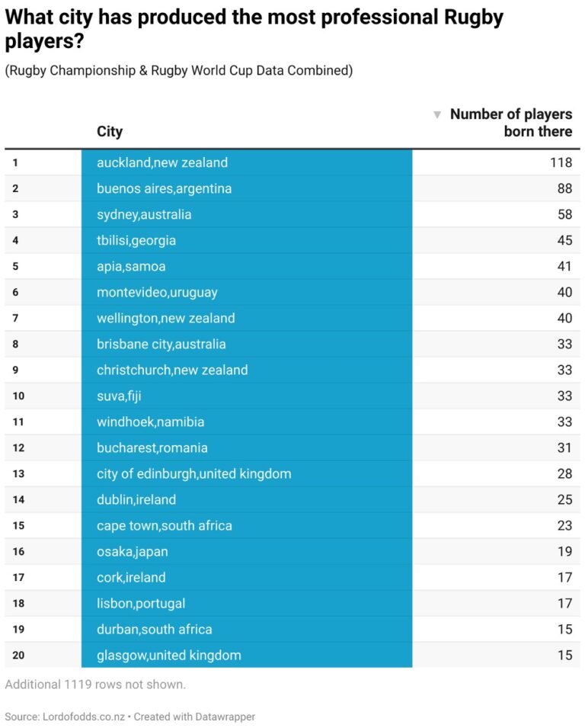Click the value 118 for Auckland
The height and width of the screenshot is (728, 585).
561,162
